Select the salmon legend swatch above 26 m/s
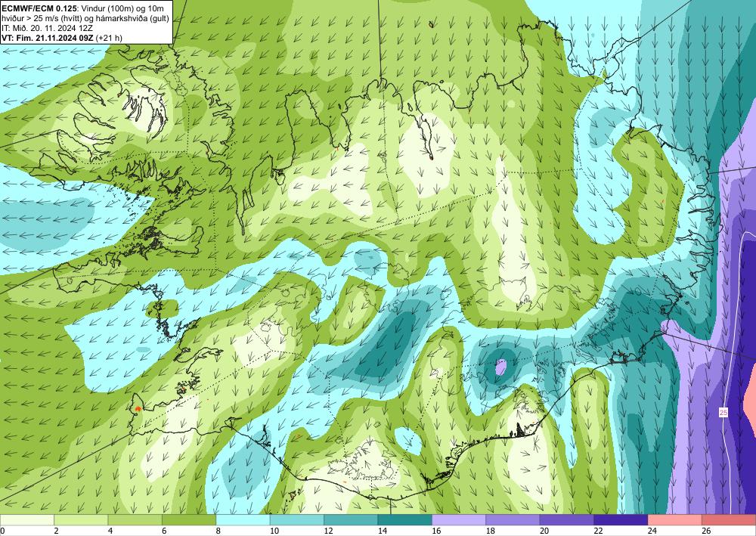Viewport: 756px width, 536px height. (x=729, y=519)
